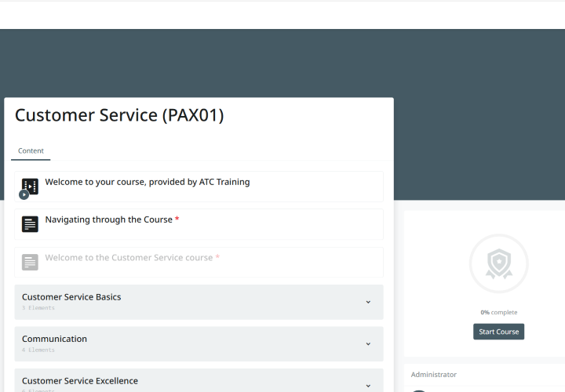Click the Administrator panel heading

pyautogui.click(x=433, y=375)
